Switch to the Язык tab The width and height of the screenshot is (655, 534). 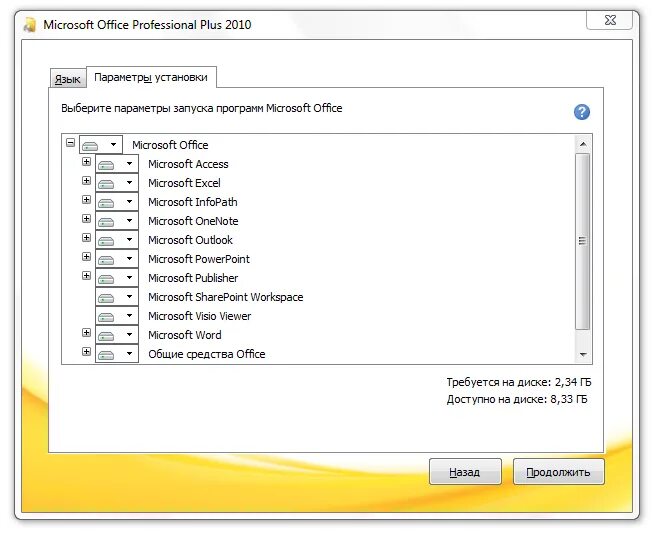tap(68, 79)
